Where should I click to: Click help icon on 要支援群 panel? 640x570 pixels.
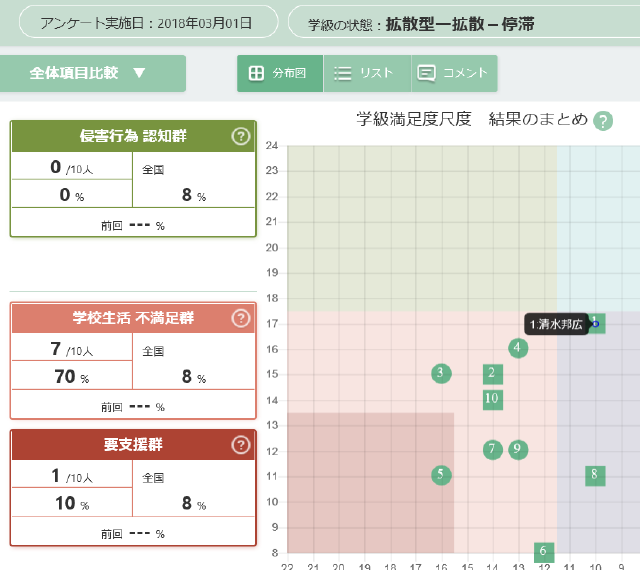pos(240,445)
